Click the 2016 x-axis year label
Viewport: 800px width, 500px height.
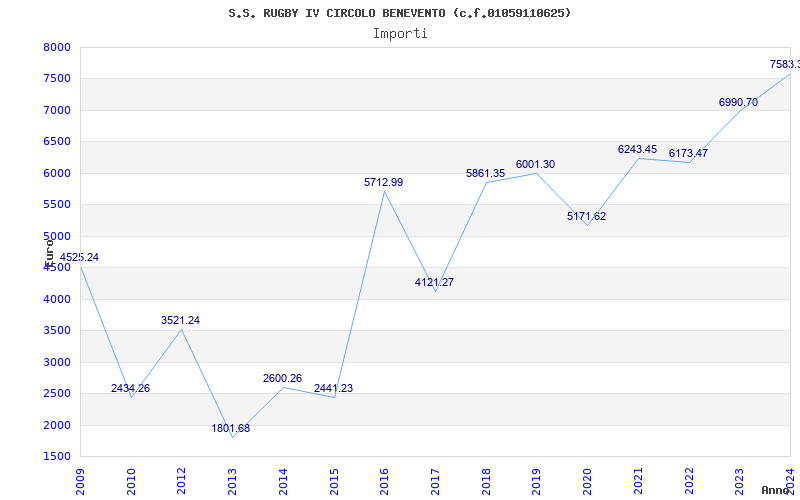[x=384, y=482]
